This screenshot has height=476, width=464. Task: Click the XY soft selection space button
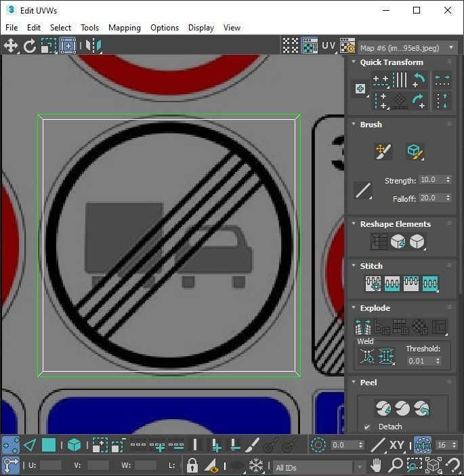click(x=396, y=445)
